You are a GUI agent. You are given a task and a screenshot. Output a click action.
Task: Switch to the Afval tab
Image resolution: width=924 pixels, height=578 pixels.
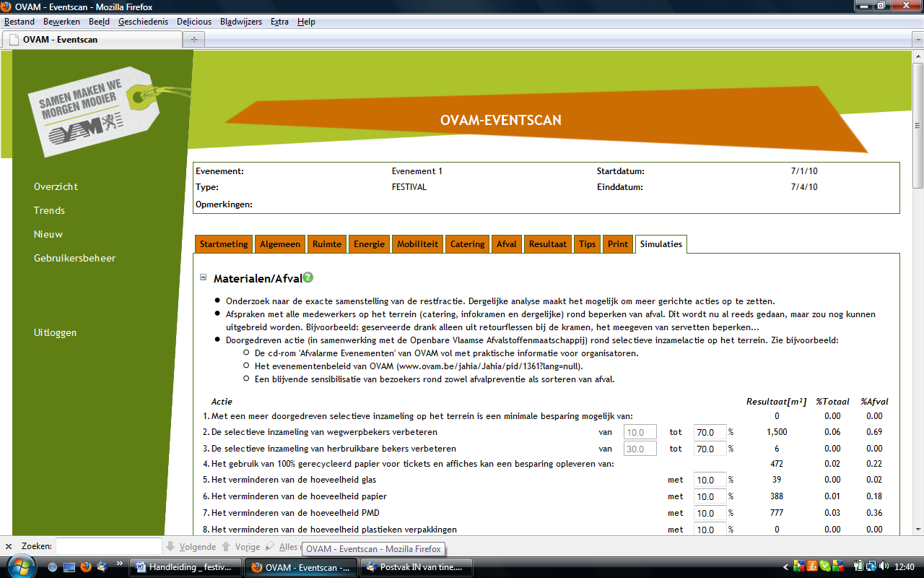point(507,244)
